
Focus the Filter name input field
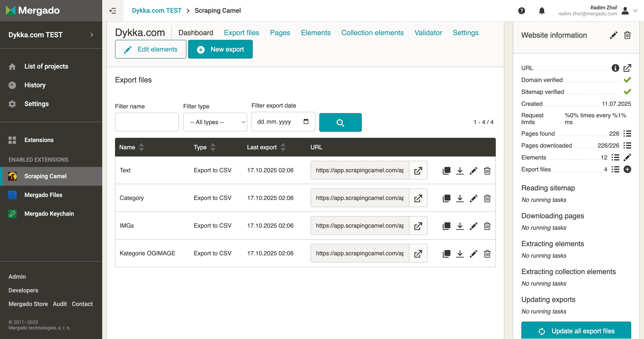pyautogui.click(x=147, y=122)
